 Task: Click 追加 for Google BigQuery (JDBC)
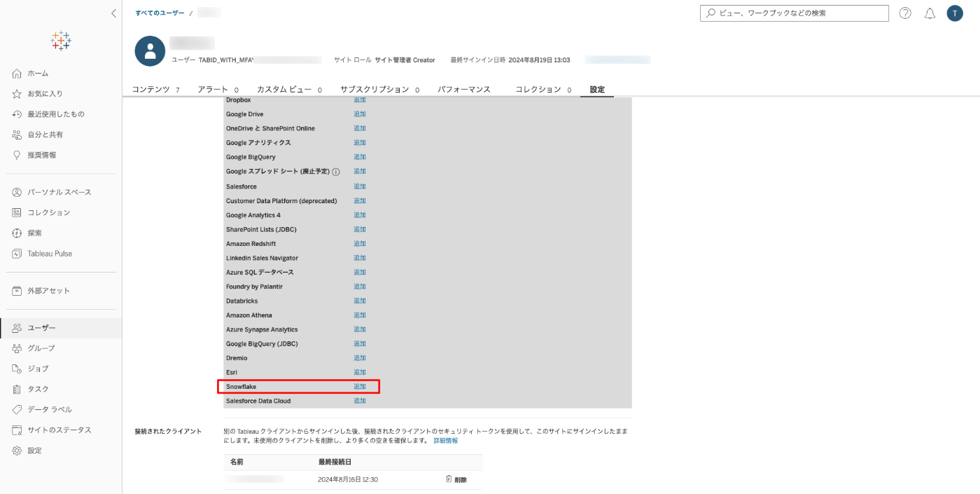pyautogui.click(x=360, y=343)
